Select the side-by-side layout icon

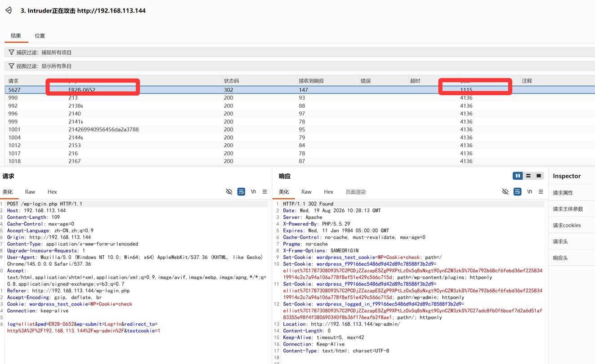518,176
